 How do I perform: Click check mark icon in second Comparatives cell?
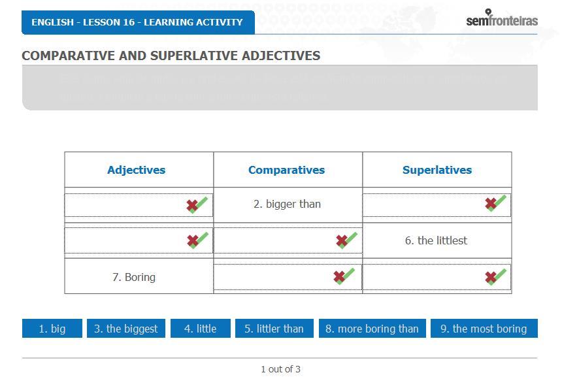(x=346, y=240)
